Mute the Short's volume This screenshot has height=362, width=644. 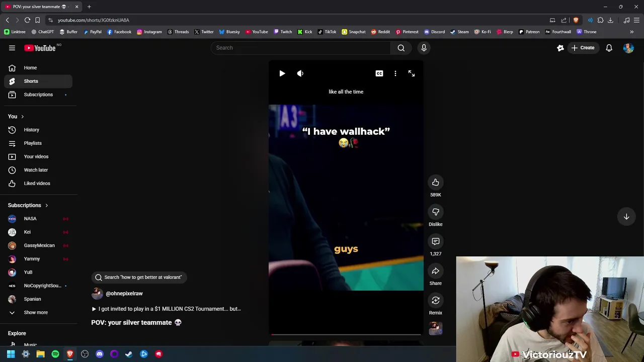(x=300, y=73)
